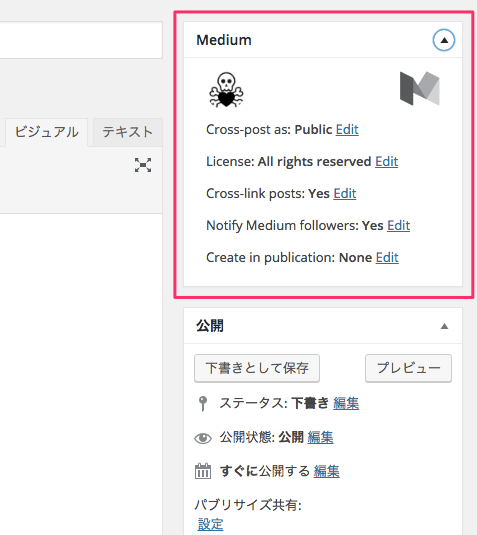This screenshot has width=477, height=535.
Task: Click the 'All rights reserved' value
Action: pos(314,161)
